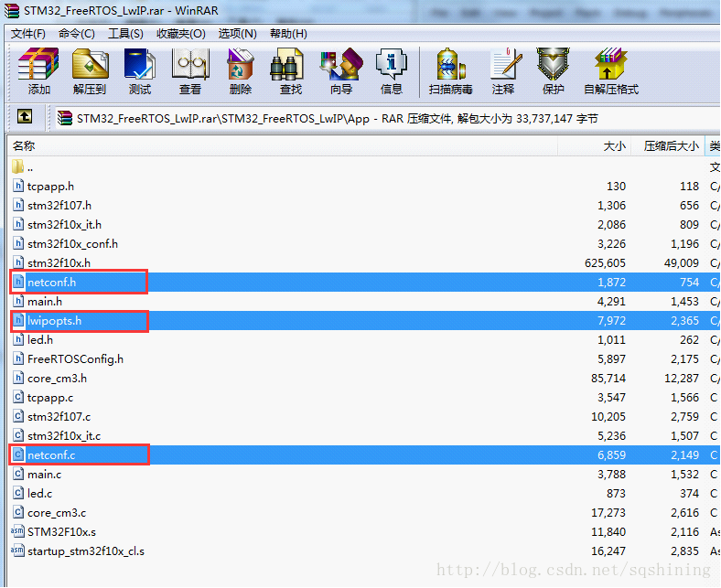
Task: Sort by the 名称 column header
Action: click(x=283, y=146)
